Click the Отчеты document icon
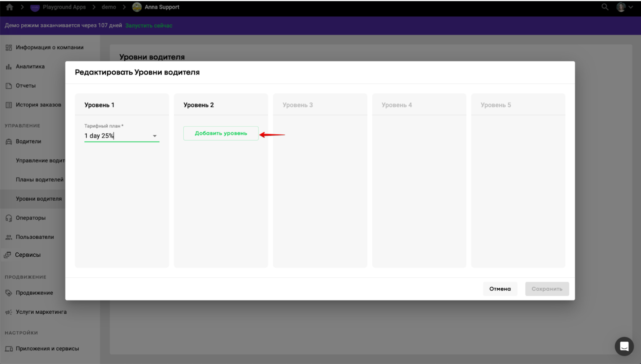This screenshot has height=364, width=641. (x=9, y=86)
